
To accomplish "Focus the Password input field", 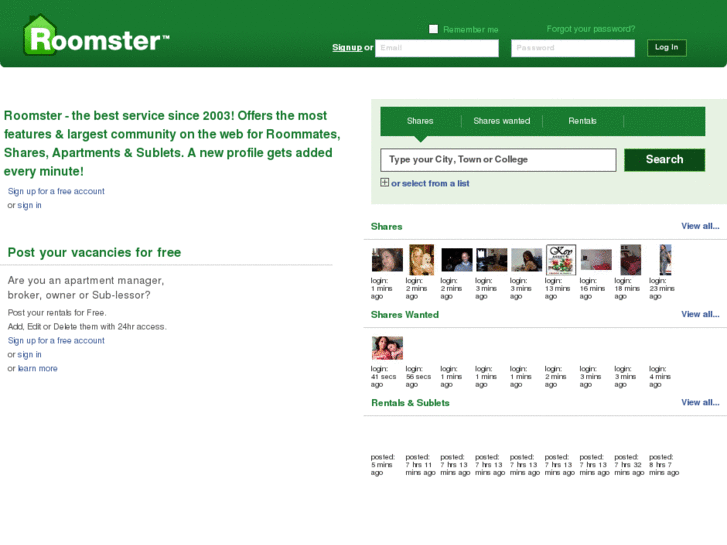I will coord(573,48).
